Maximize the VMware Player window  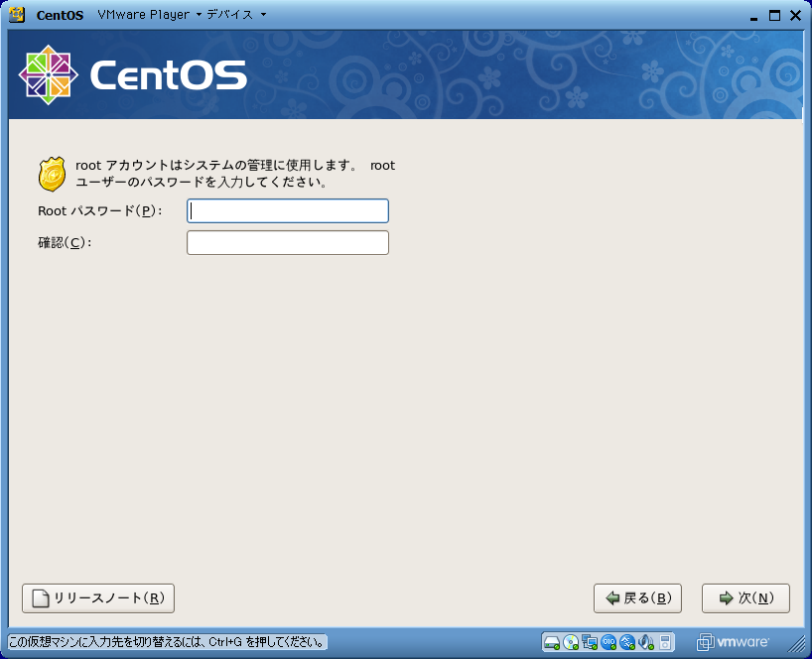[774, 15]
